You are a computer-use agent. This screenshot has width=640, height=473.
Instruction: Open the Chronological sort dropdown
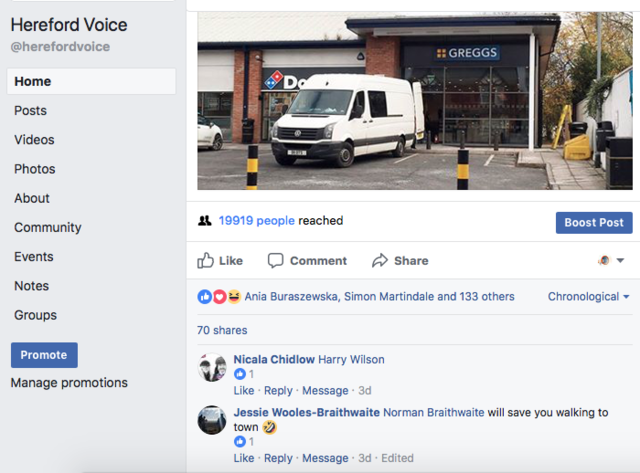[589, 297]
